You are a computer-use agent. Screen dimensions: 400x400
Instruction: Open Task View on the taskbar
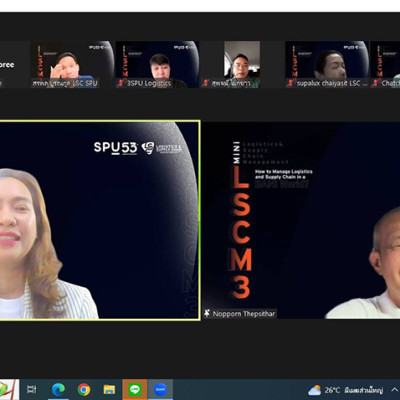pos(32,389)
